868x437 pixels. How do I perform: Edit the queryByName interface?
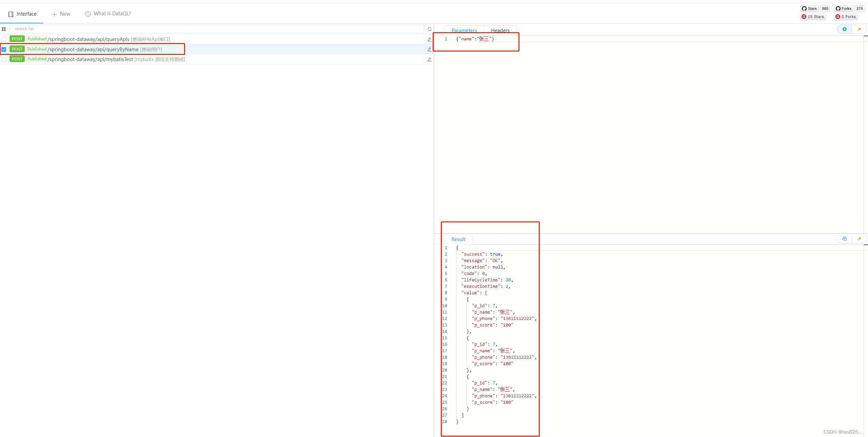click(430, 49)
